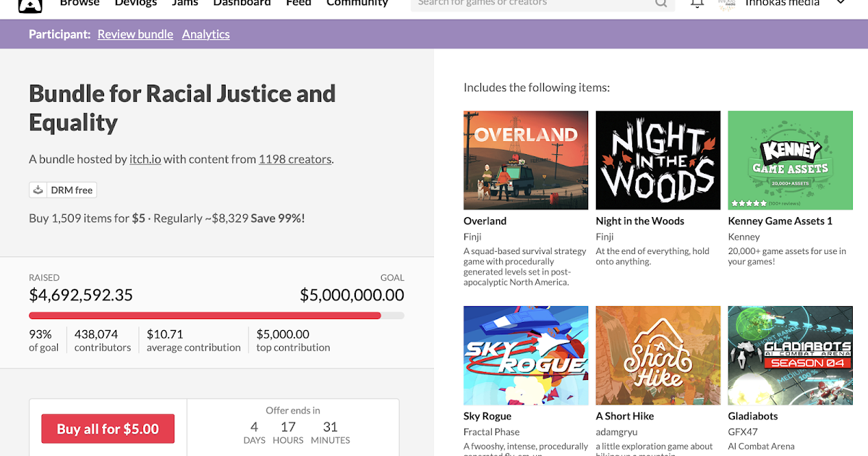868x456 pixels.
Task: Click the fundraising progress bar
Action: [217, 316]
